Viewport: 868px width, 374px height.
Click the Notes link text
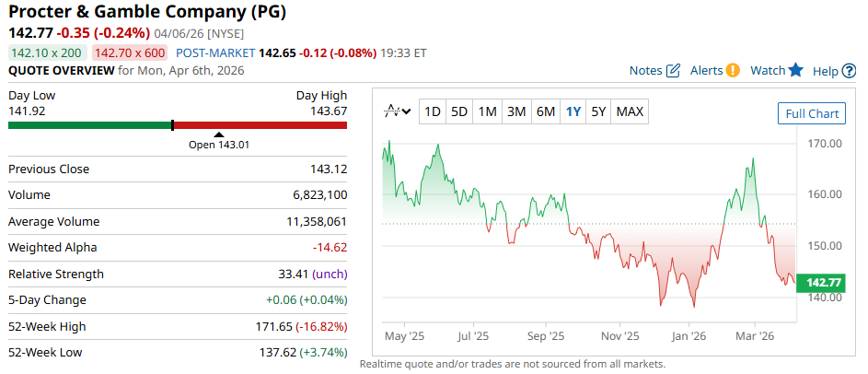click(x=645, y=71)
